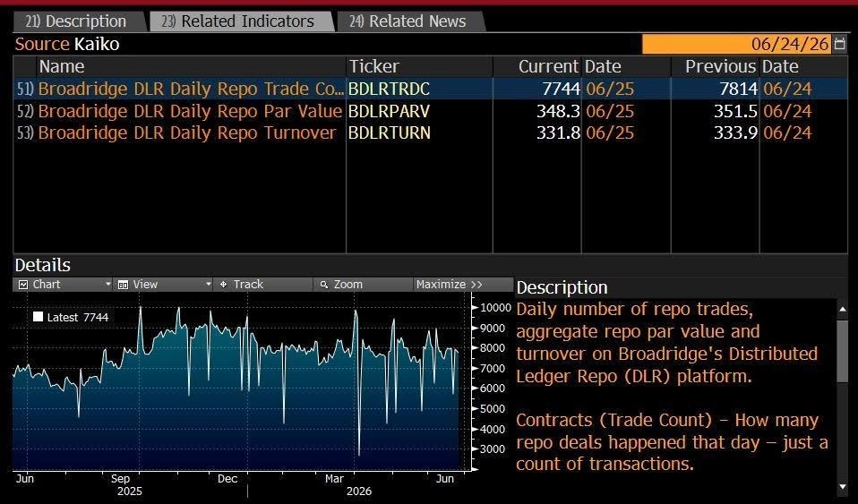Screen dimensions: 858x504
Task: Click the Description panel scrollbar thumb
Action: [843, 351]
